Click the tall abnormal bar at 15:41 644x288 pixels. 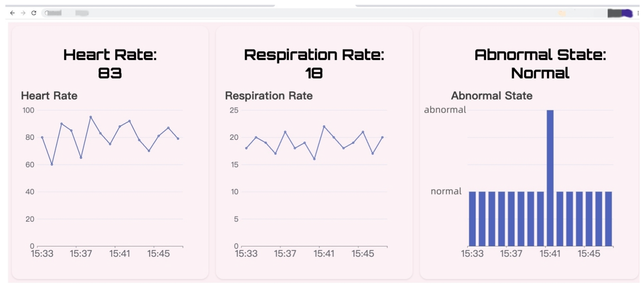(x=550, y=175)
